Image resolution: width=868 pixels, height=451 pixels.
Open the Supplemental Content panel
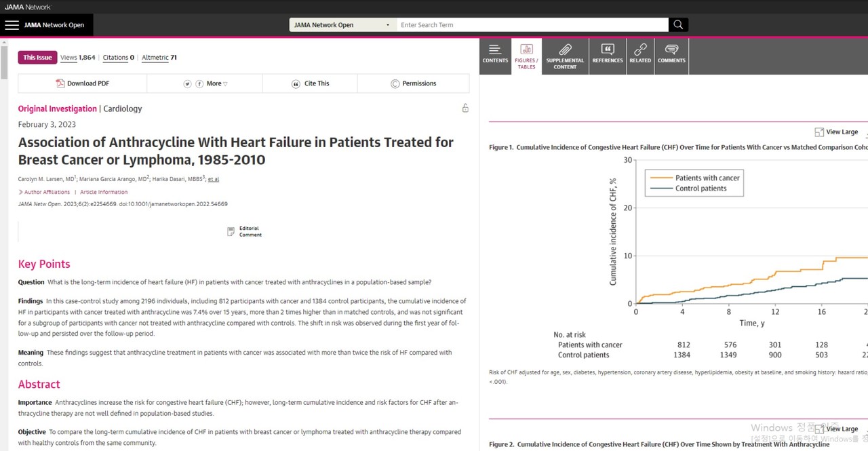pyautogui.click(x=565, y=56)
